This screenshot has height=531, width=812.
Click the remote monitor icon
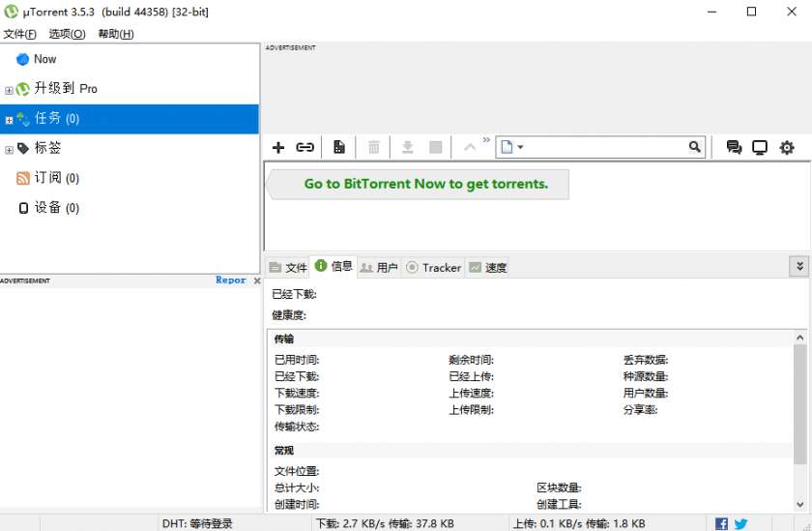point(760,148)
